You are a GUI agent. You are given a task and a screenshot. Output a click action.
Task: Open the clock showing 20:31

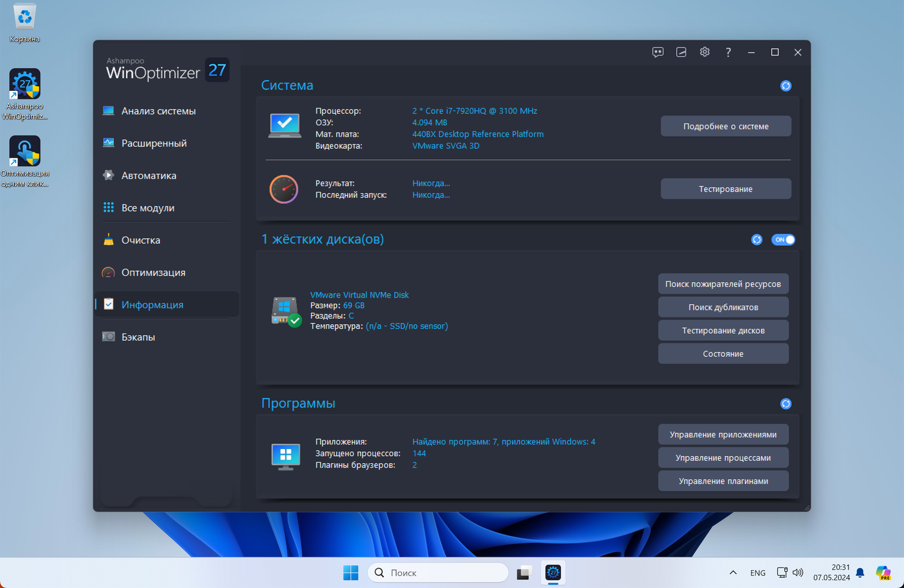coord(832,572)
